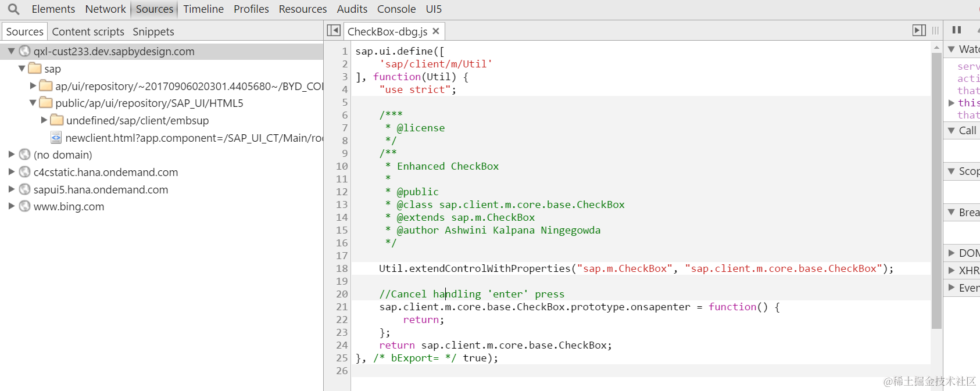Hide the navigator sidebar with toggle icon
This screenshot has height=391, width=980.
(334, 30)
